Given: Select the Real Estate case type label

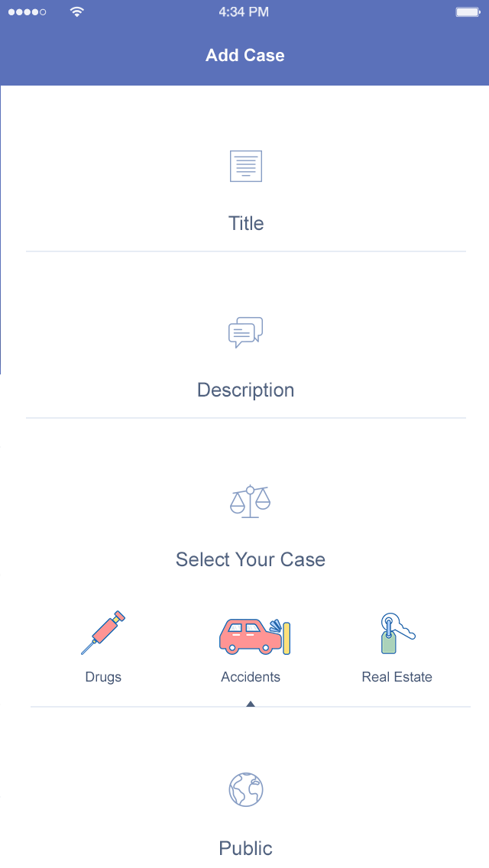Looking at the screenshot, I should coord(397,677).
